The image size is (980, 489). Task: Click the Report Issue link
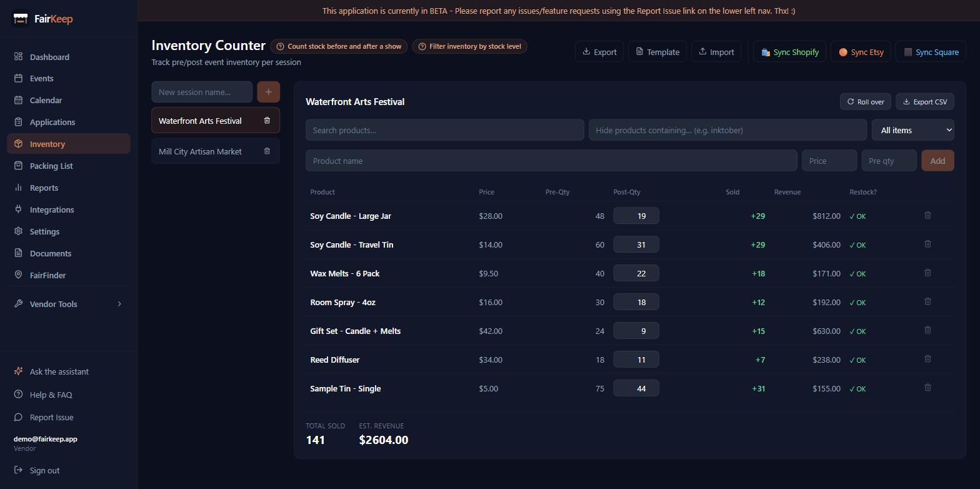click(x=68, y=417)
